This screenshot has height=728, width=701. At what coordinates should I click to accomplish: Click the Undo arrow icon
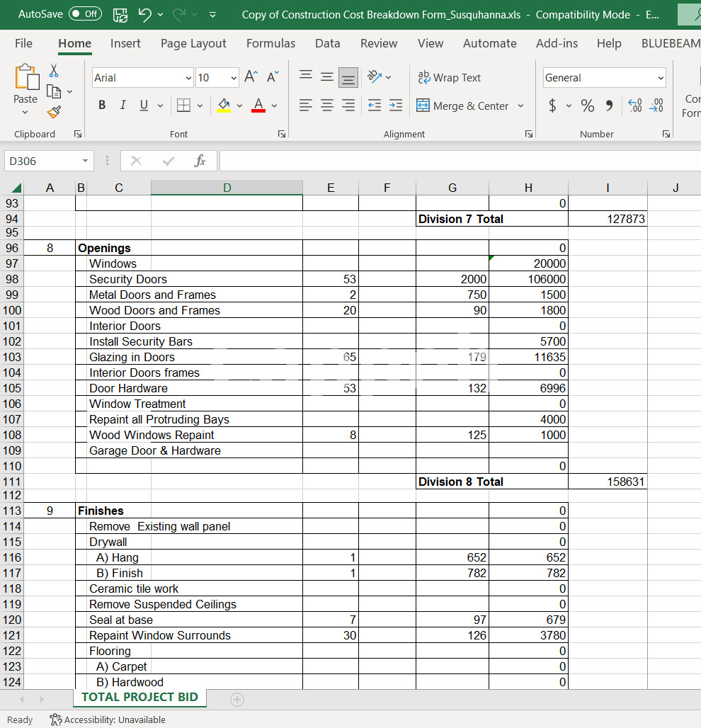pos(144,14)
